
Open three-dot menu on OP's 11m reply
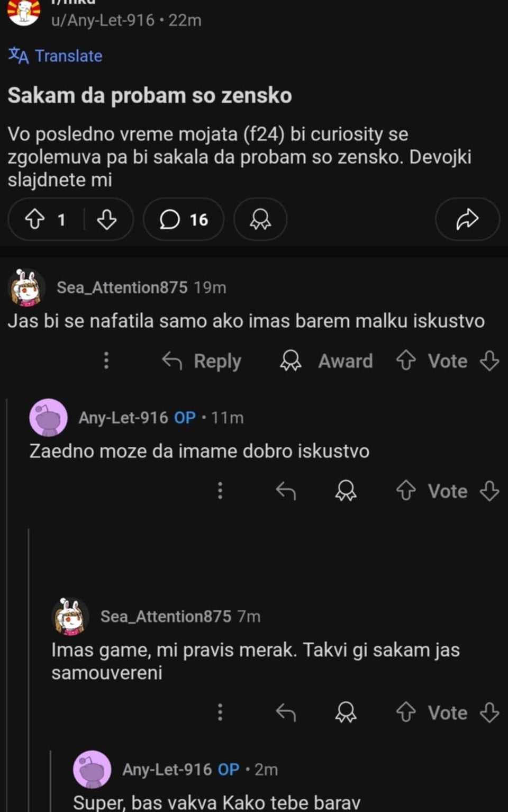point(220,491)
